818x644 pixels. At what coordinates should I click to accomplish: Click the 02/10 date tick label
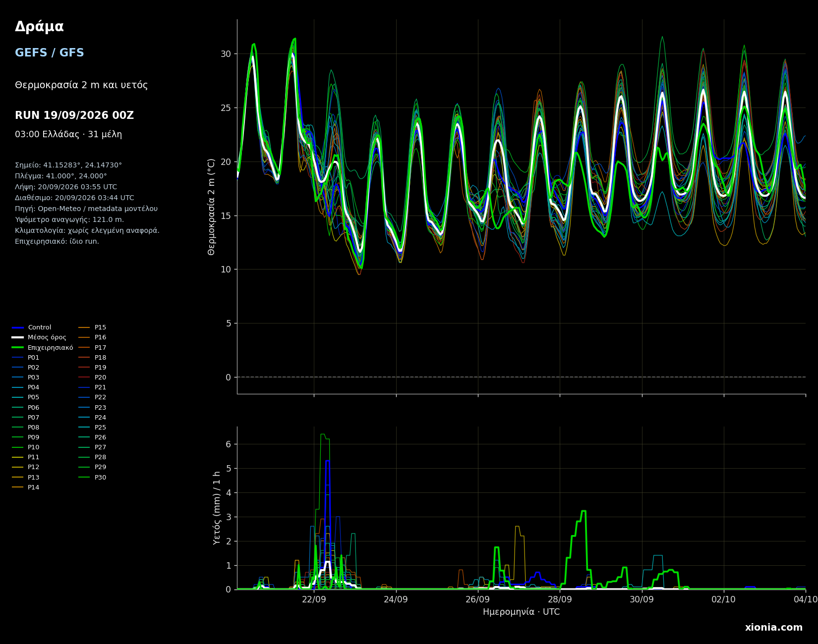(724, 599)
